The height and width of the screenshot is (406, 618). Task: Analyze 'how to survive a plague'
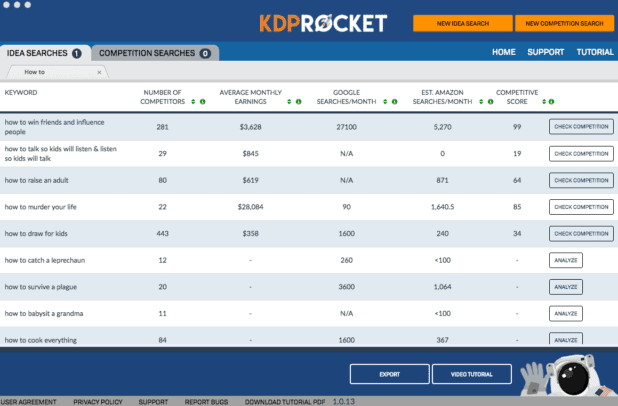click(x=566, y=287)
